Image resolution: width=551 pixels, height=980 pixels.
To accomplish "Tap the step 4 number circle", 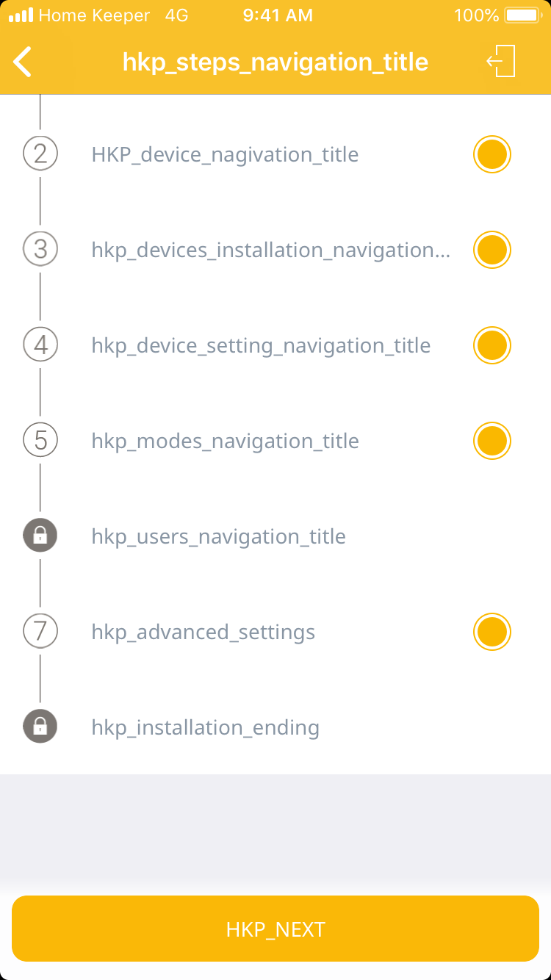I will tap(40, 345).
